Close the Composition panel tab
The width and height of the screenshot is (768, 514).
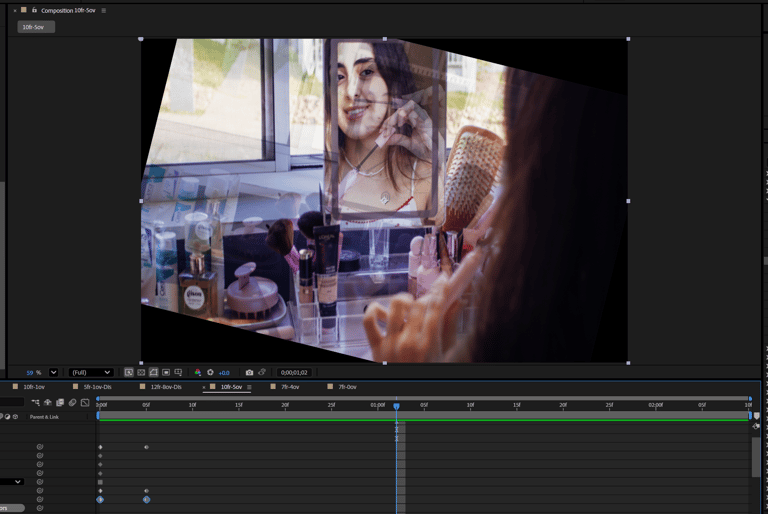point(15,10)
